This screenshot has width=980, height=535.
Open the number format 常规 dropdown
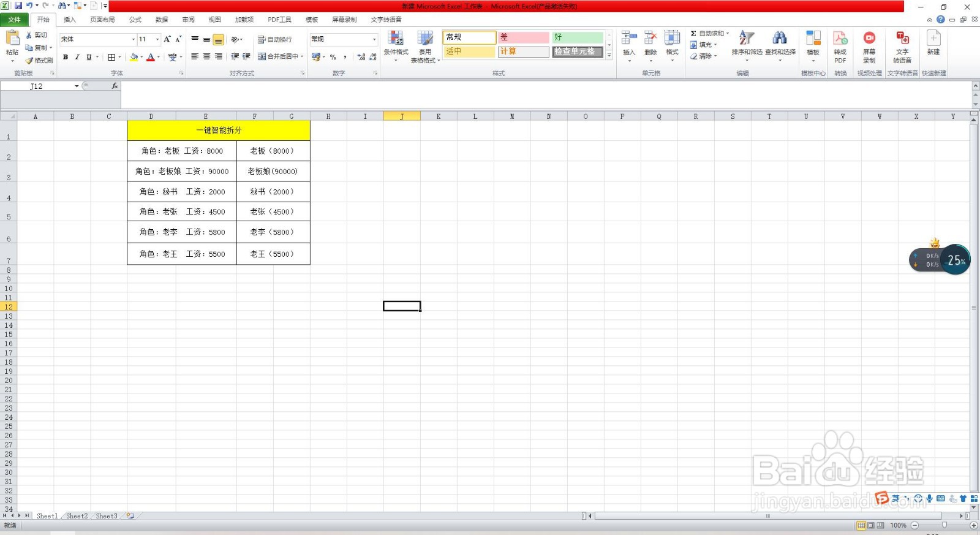click(374, 39)
